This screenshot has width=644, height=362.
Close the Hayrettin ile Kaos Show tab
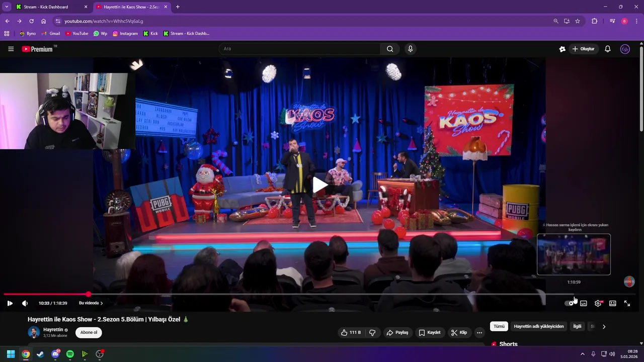[x=166, y=7]
